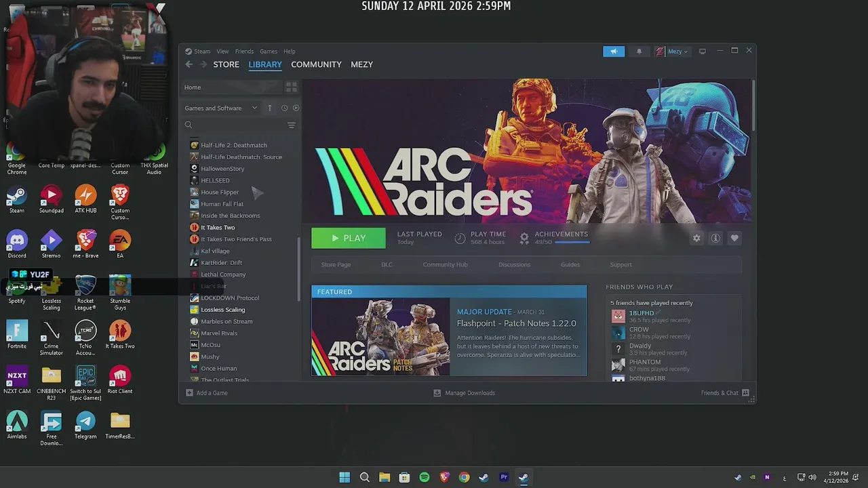Go back with the navigation arrow
Image resolution: width=868 pixels, height=488 pixels.
(189, 64)
